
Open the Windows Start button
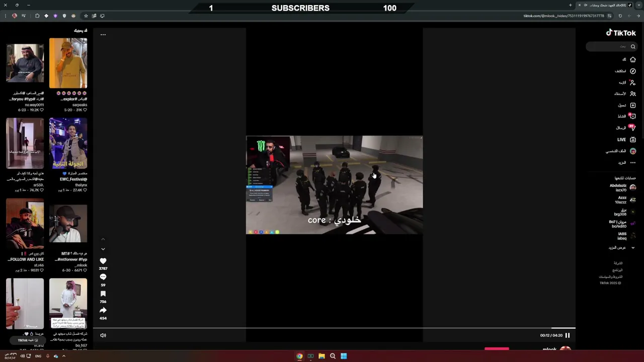tap(344, 356)
